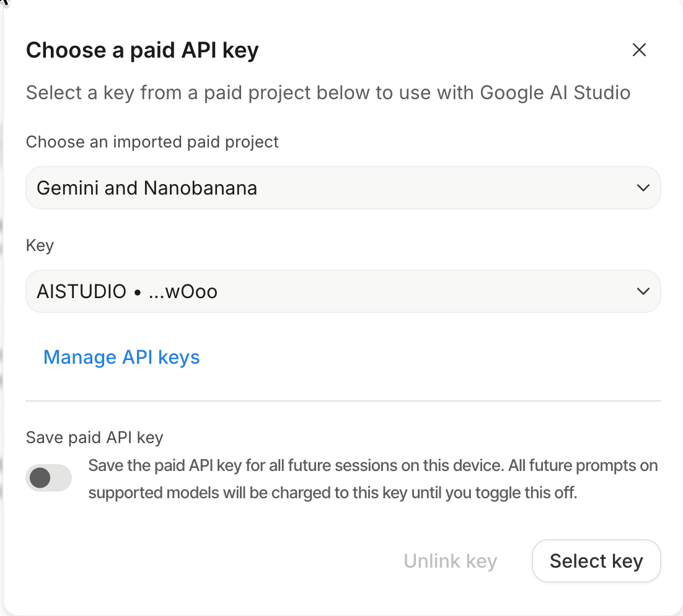
Task: Click the "charged to this key" description line
Action: 333,494
